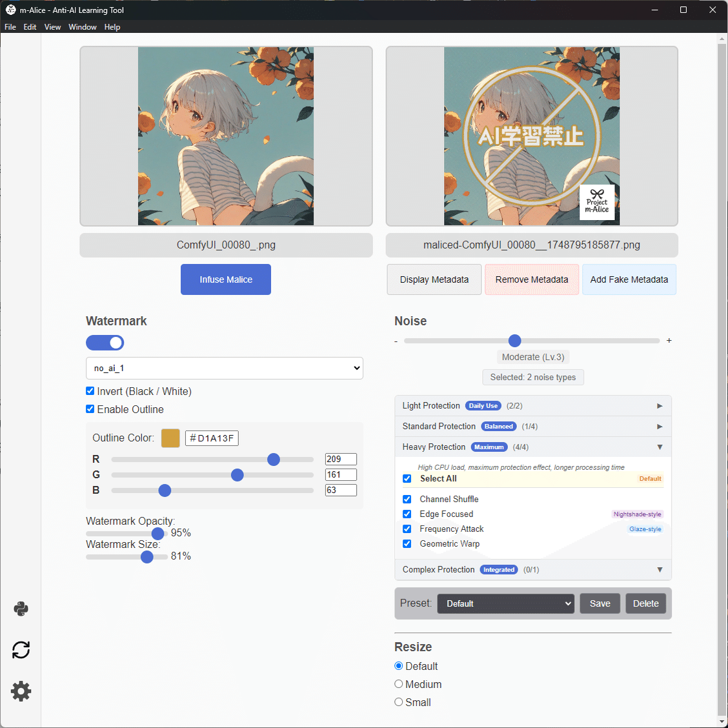The height and width of the screenshot is (728, 728).
Task: Click Display Metadata button
Action: tap(434, 279)
